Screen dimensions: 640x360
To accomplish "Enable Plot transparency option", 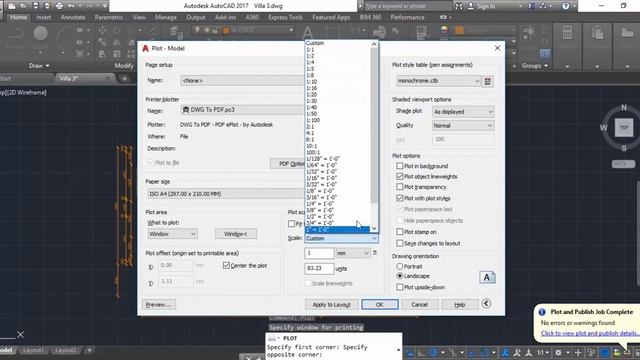I will 400,187.
